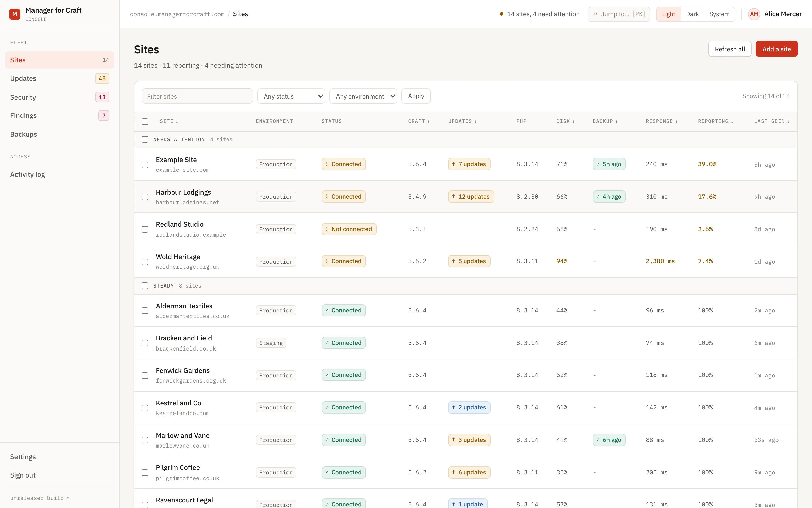Click Wold Heritage response 2,380 ms

[x=660, y=261]
